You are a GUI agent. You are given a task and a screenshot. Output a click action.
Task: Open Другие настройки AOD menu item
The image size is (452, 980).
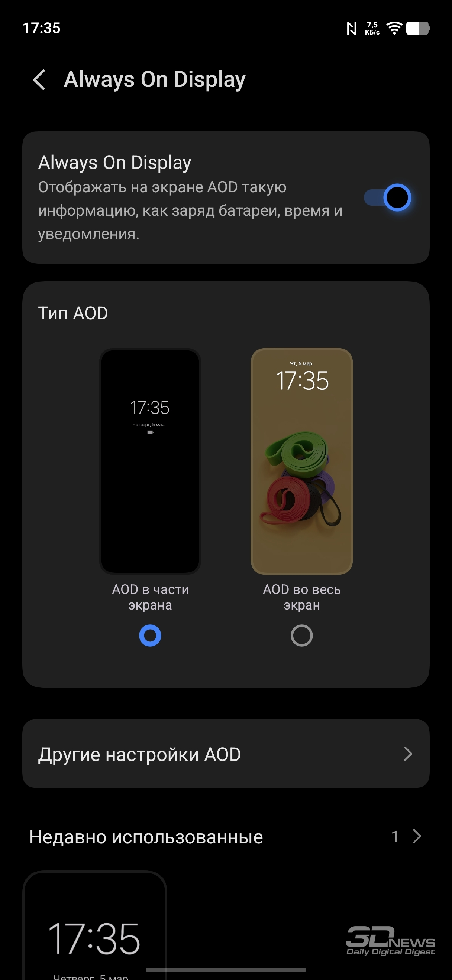(x=226, y=754)
